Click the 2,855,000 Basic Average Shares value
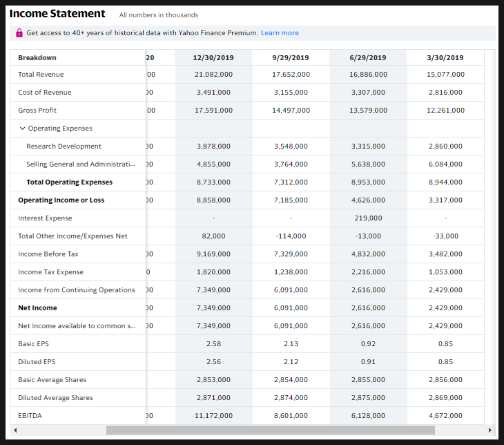 368,379
